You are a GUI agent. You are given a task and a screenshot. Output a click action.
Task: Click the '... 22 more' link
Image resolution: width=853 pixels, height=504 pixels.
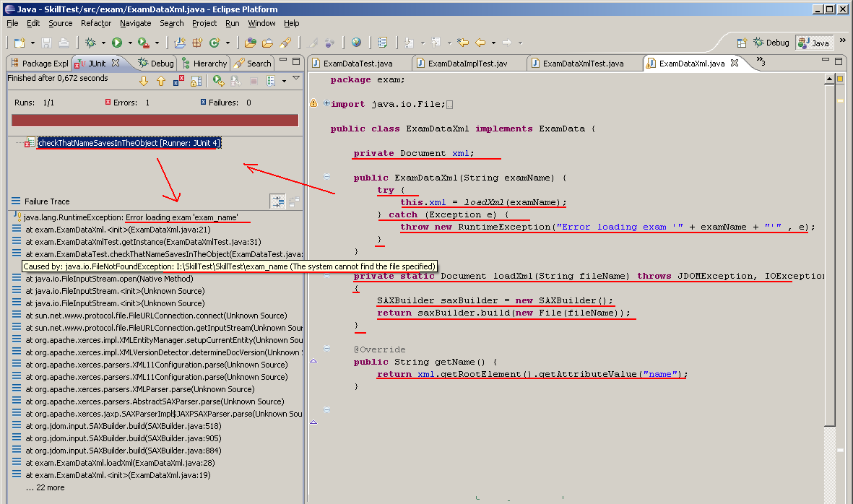coord(45,487)
